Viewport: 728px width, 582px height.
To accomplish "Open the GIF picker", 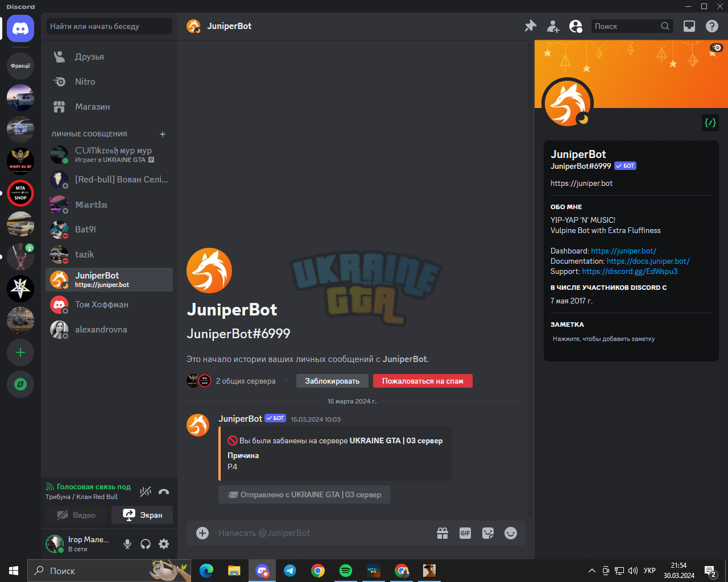I will click(x=465, y=533).
